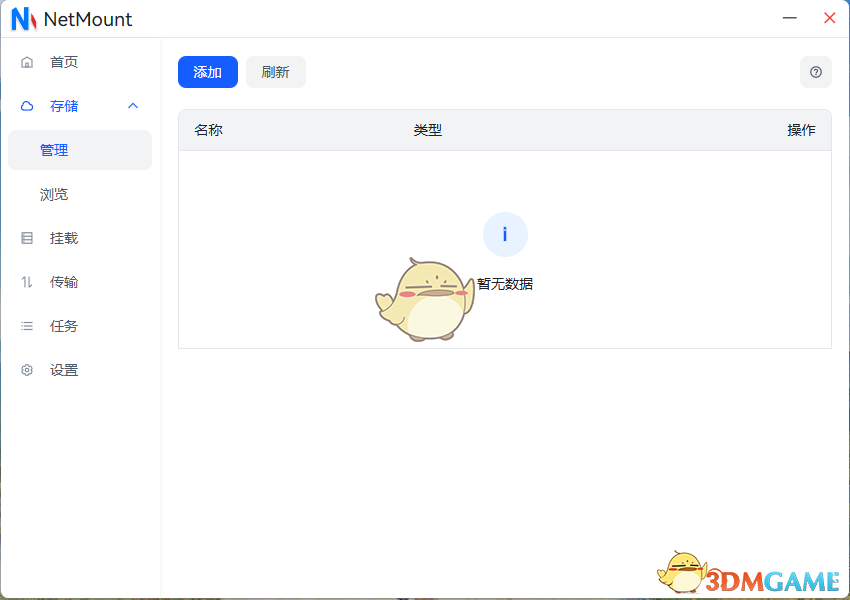Screen dimensions: 850x600
Task: Click the blue 添加 add button
Action: pyautogui.click(x=207, y=72)
